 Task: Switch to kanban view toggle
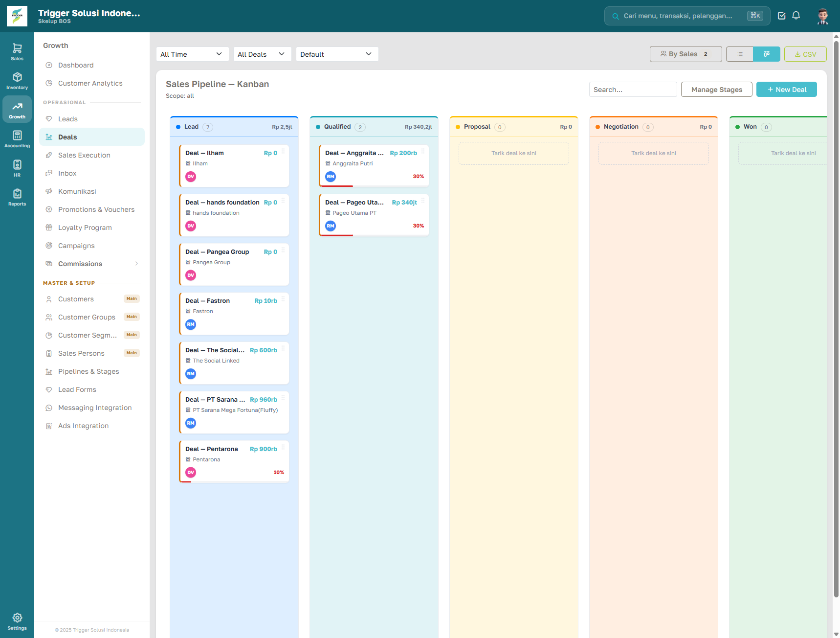(x=767, y=54)
